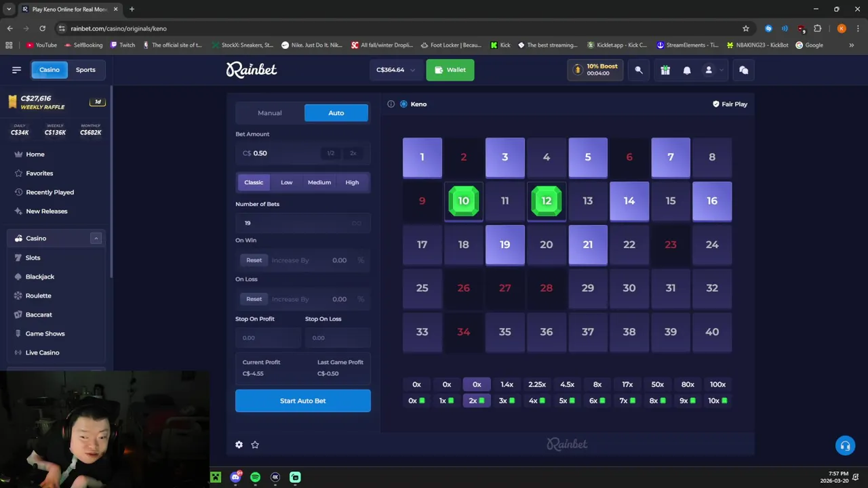
Task: Select Reset option under On Loss
Action: (254, 299)
